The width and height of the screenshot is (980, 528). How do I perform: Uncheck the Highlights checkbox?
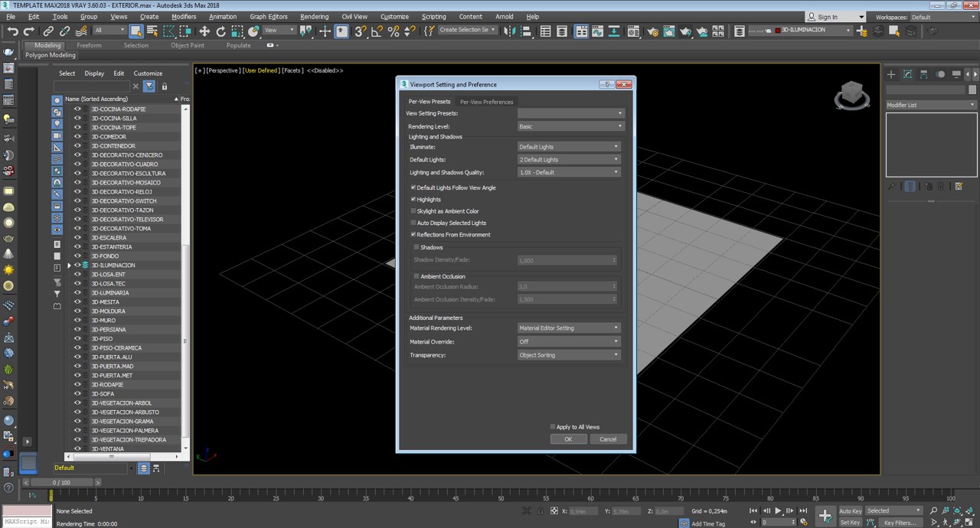click(x=413, y=200)
